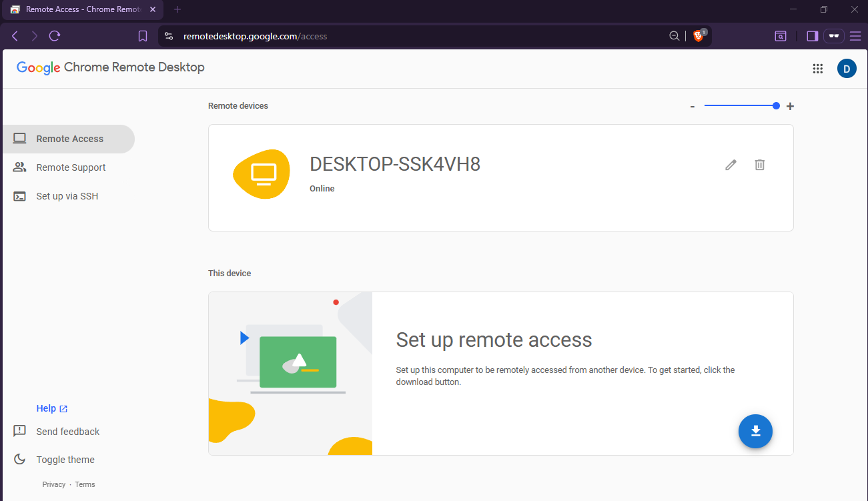Increase device card size with plus
Screen dimensions: 868x501
tap(790, 106)
